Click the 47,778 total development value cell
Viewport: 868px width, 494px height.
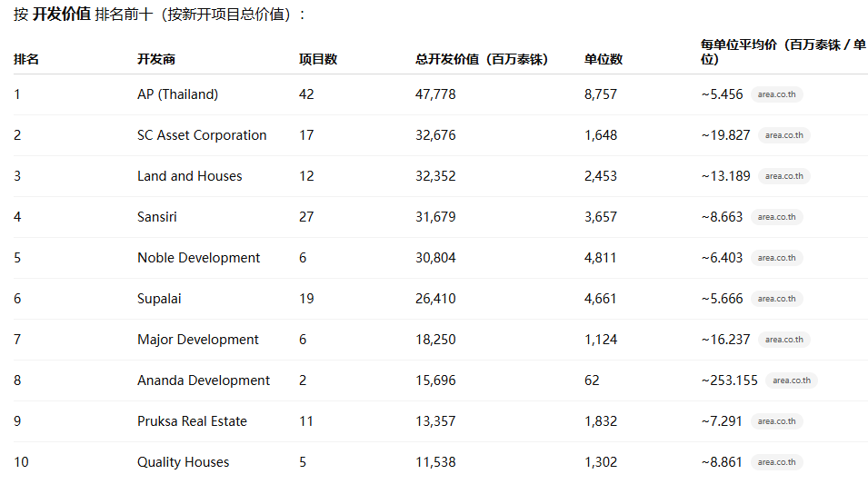[x=435, y=94]
